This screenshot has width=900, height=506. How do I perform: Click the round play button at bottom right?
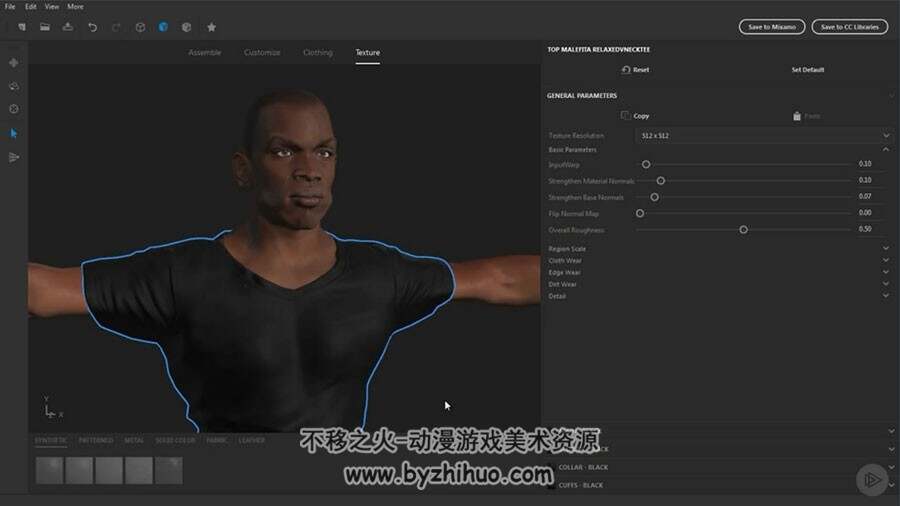pos(872,480)
